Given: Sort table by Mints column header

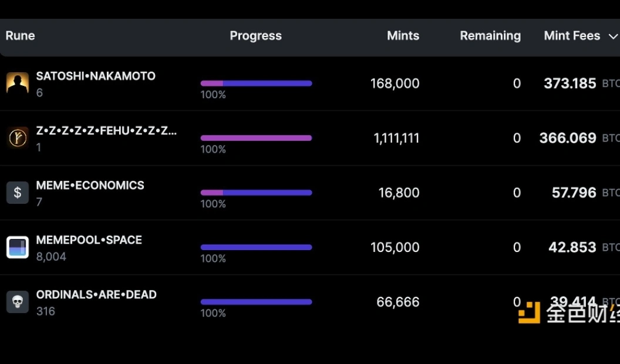Looking at the screenshot, I should [403, 36].
